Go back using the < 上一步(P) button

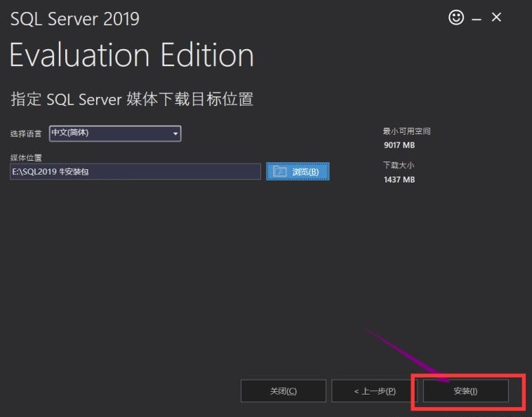374,391
